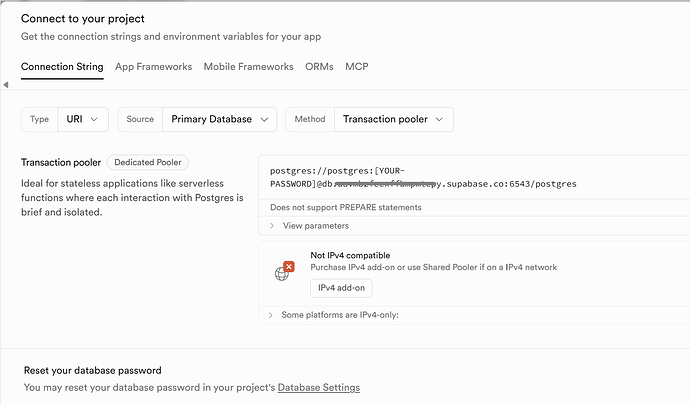Click the Dedicated Pooler badge
Screen dimensions: 690x405
147,162
